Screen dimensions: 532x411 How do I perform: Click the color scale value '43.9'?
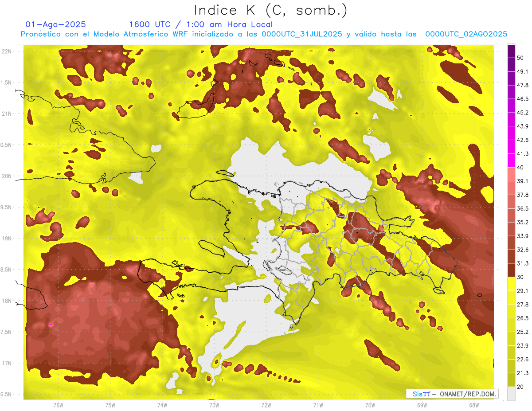pos(523,126)
